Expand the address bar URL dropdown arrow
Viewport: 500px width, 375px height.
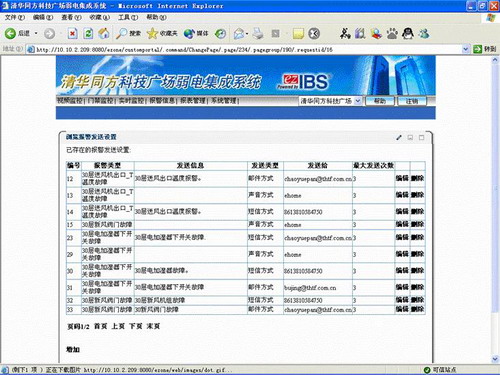click(x=466, y=49)
